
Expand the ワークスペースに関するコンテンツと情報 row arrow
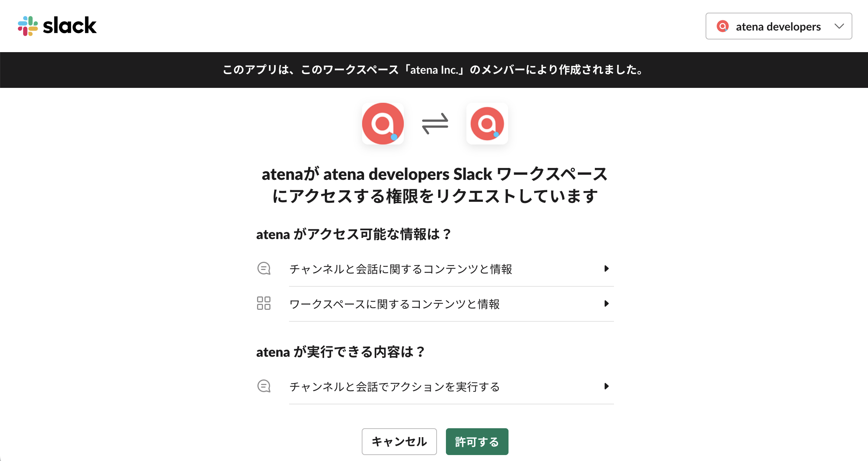point(606,303)
